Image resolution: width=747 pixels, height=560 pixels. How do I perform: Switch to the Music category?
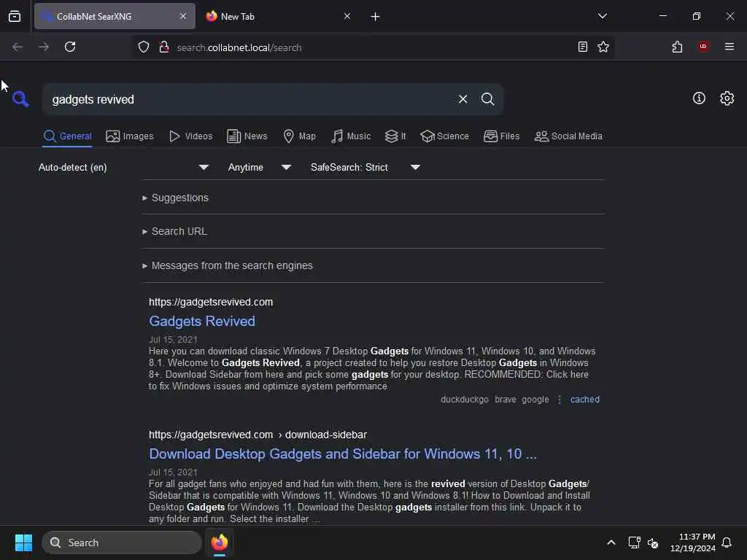click(351, 136)
